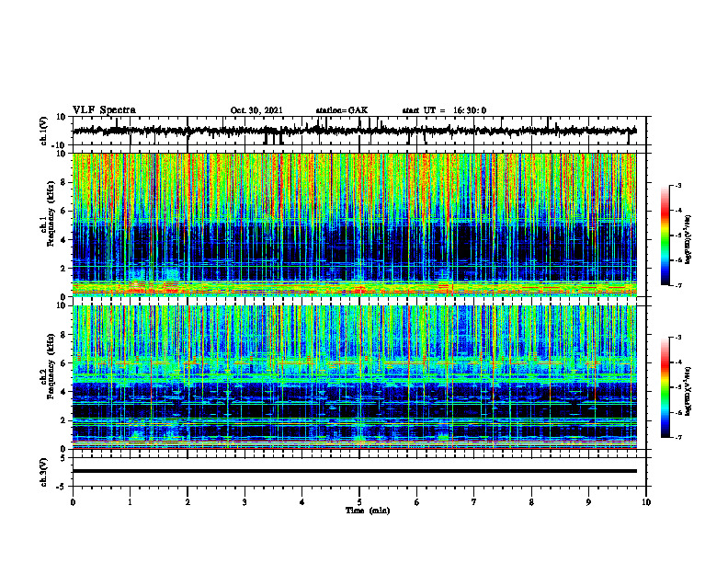
Task: Click the ch.1 voltage waveform trace panel
Action: [358, 131]
